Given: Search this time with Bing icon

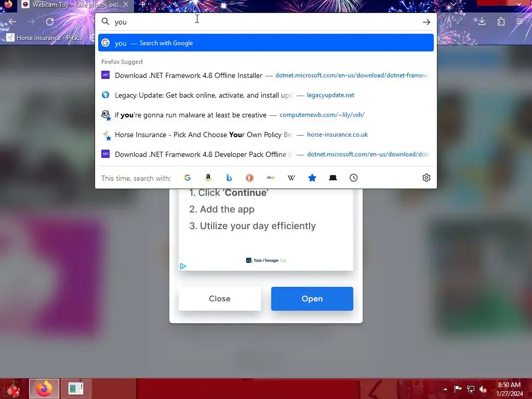Looking at the screenshot, I should (x=229, y=178).
